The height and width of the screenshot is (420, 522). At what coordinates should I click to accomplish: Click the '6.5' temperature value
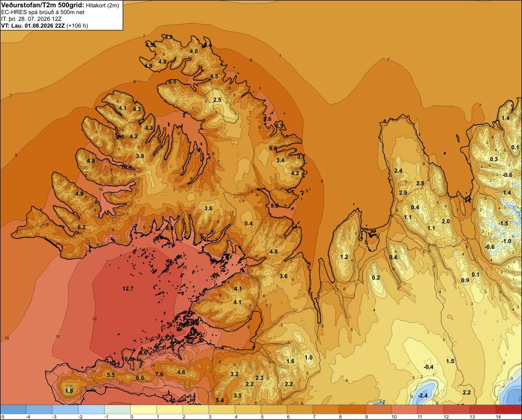(x=172, y=81)
